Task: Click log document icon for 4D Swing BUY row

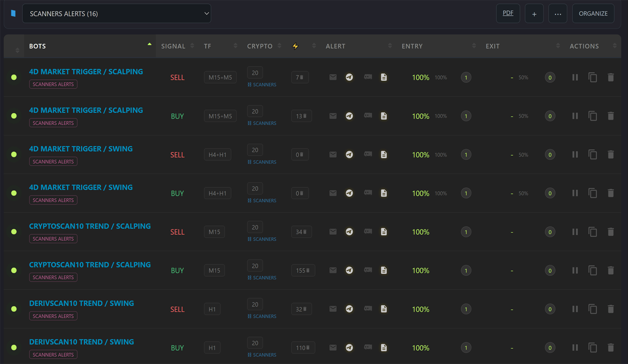Action: pos(384,193)
